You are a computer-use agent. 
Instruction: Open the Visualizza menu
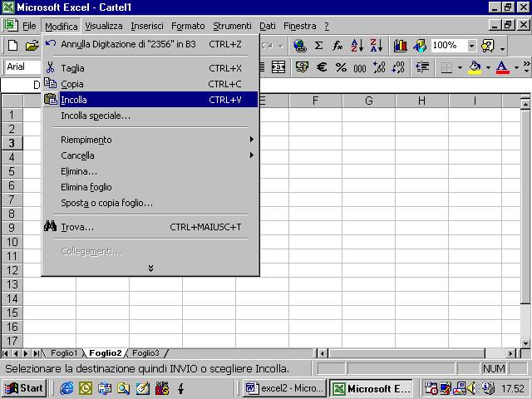coord(103,26)
